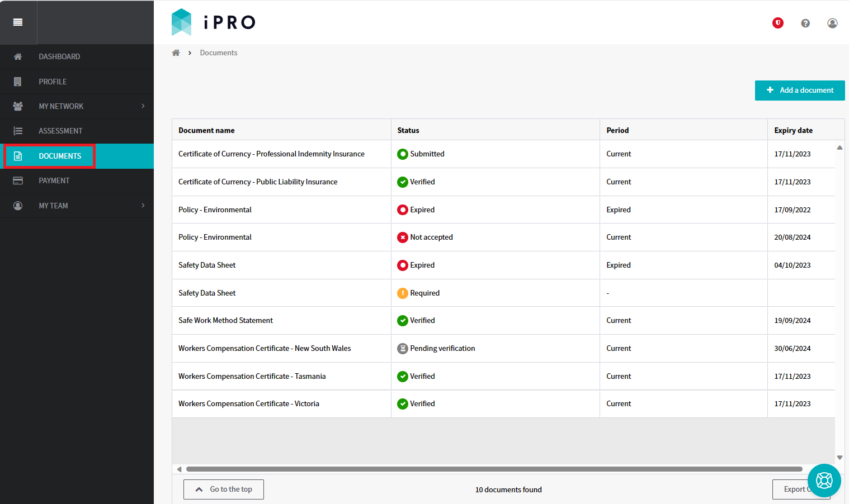Click the horizontal scrollbar of table

[494, 469]
